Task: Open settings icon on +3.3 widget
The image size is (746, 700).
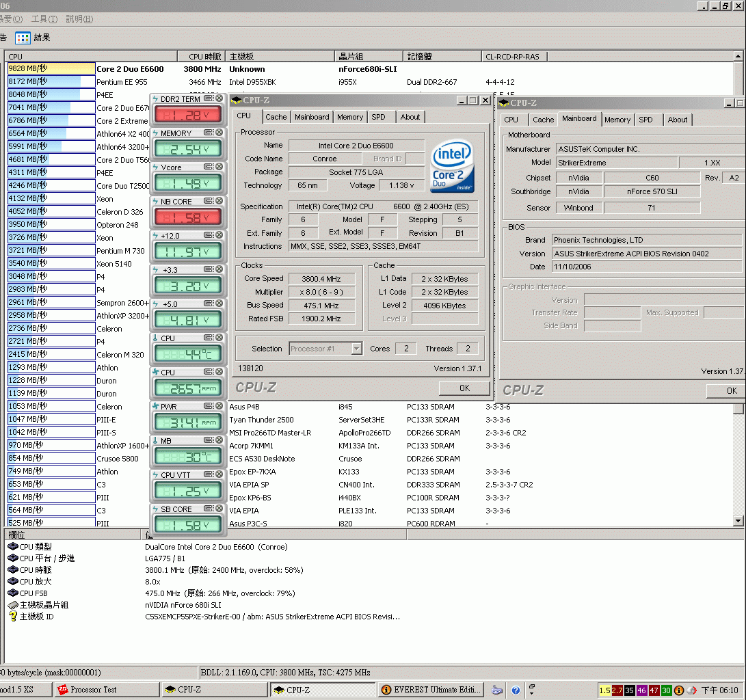Action: point(209,269)
